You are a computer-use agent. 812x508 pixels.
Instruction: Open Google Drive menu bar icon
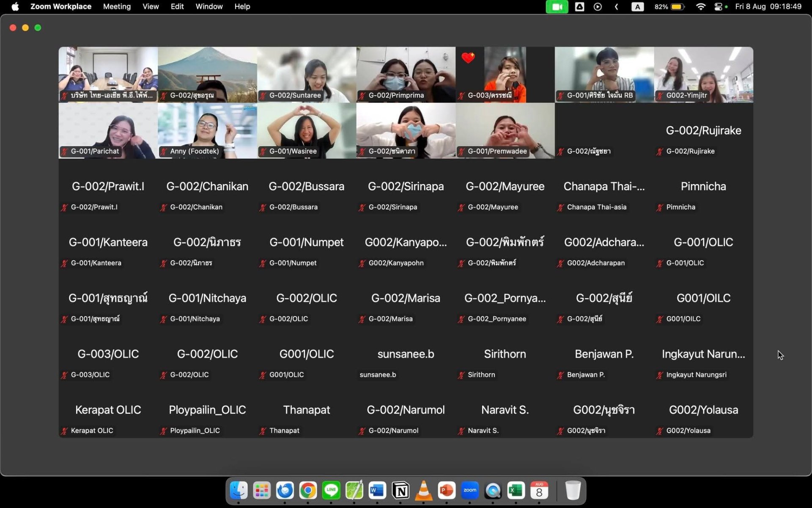click(x=579, y=7)
